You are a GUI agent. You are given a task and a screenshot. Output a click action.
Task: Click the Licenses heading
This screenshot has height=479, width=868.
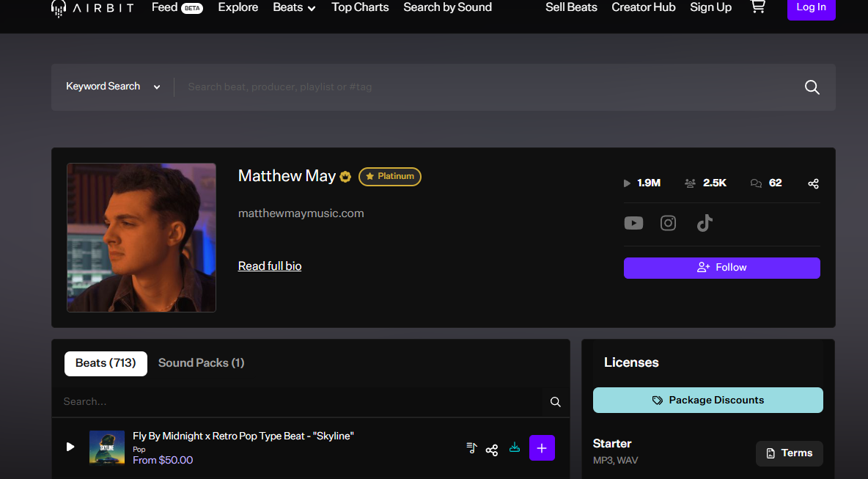631,362
